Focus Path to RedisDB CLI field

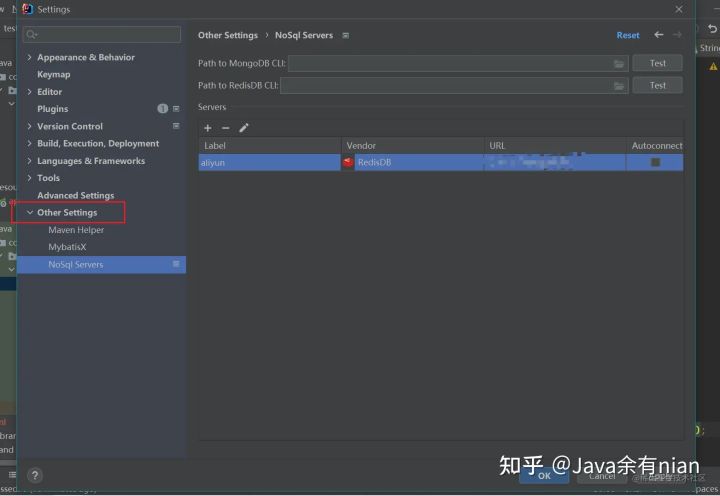click(x=454, y=85)
